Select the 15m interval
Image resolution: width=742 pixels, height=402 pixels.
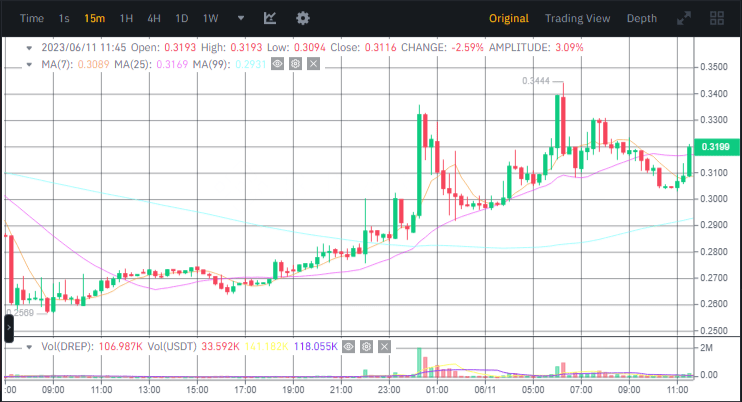[x=95, y=18]
